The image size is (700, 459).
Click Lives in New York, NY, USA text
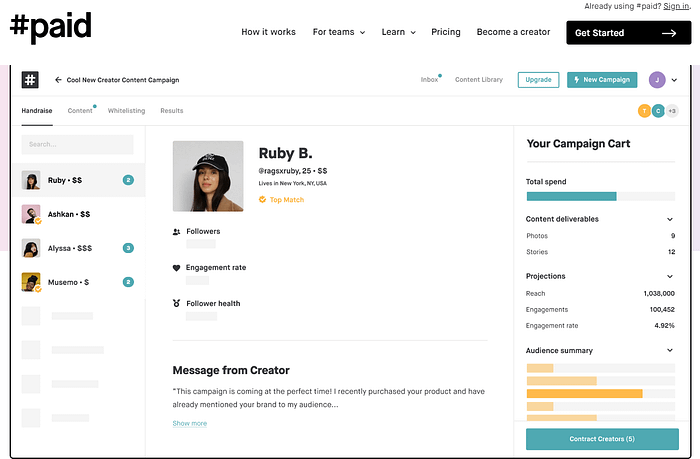click(292, 184)
